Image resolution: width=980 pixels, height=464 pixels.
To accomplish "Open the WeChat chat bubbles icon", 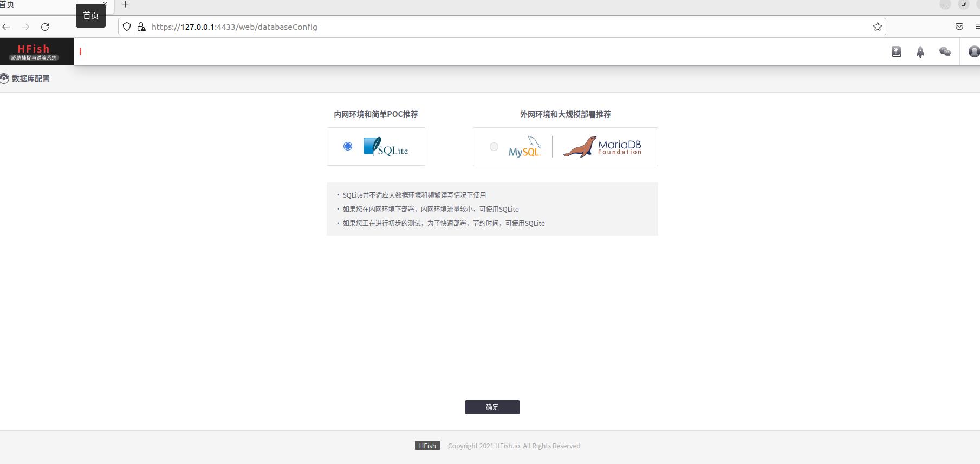I will coord(945,51).
